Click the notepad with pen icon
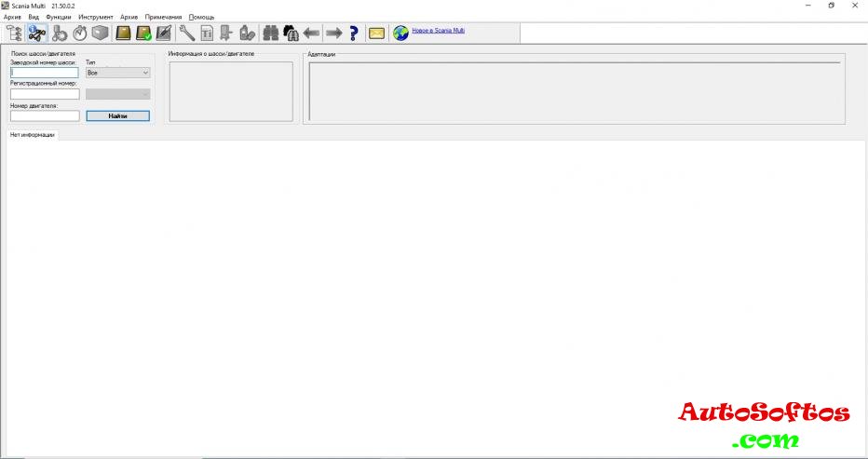868x459 pixels. click(164, 34)
